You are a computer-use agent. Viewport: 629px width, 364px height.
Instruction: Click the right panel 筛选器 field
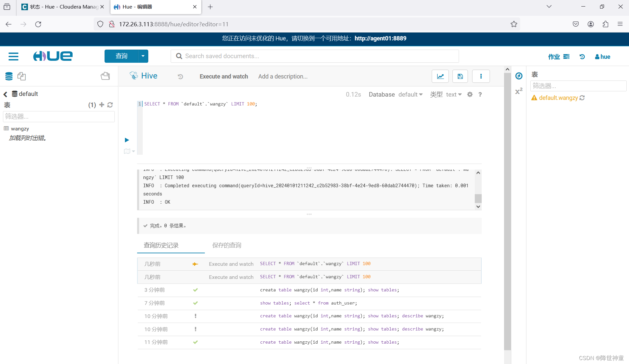click(578, 86)
